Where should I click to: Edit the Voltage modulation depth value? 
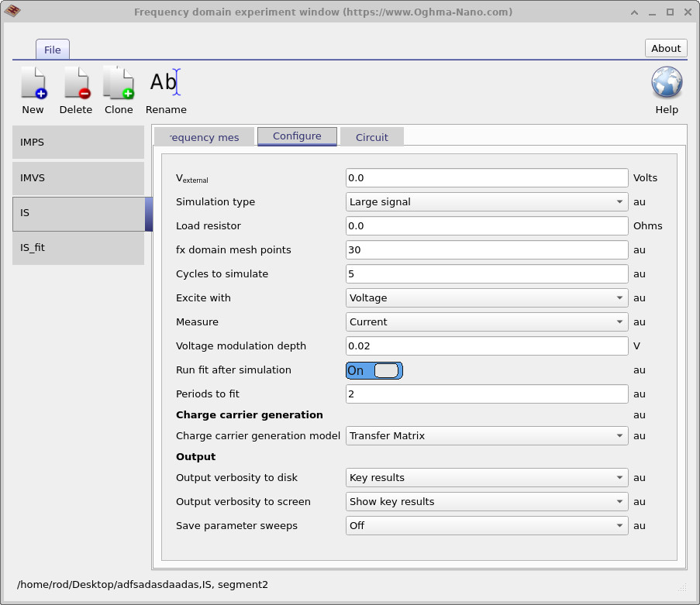pos(486,345)
